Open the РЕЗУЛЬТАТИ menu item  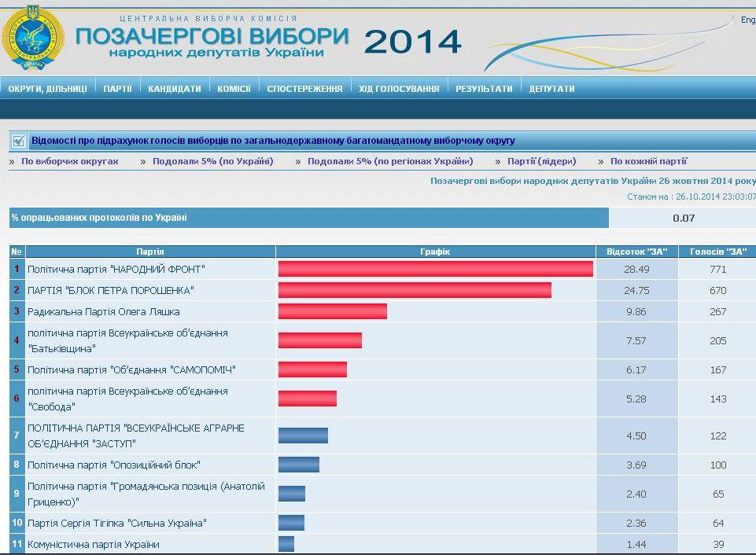(484, 89)
